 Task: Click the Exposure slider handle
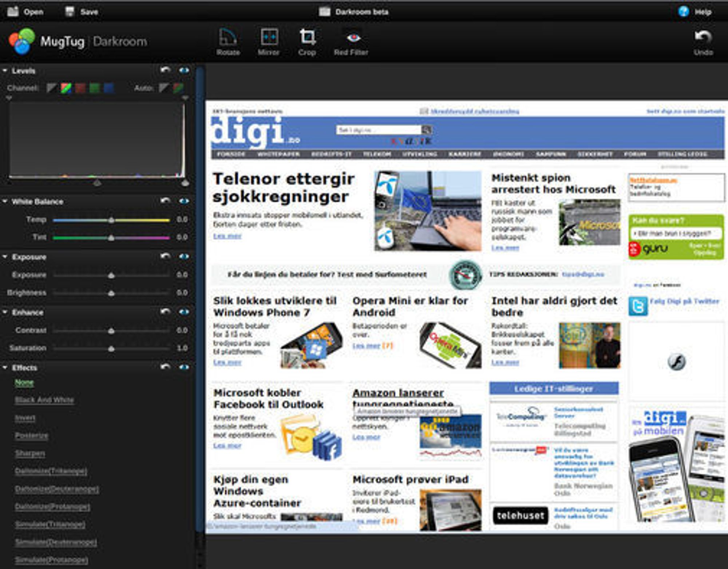pyautogui.click(x=111, y=275)
